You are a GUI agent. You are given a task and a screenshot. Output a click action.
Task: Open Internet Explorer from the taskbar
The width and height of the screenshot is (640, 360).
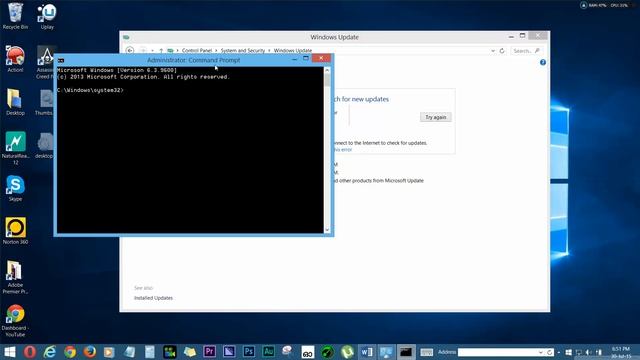click(x=49, y=352)
